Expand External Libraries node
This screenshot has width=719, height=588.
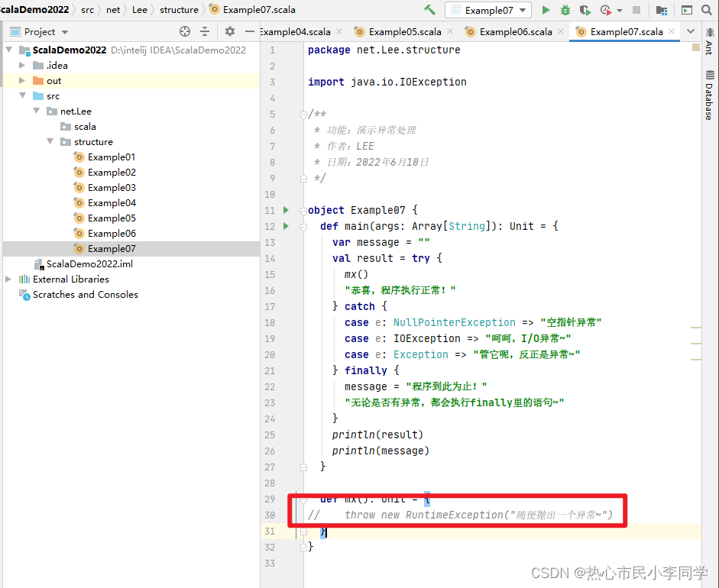tap(8, 279)
